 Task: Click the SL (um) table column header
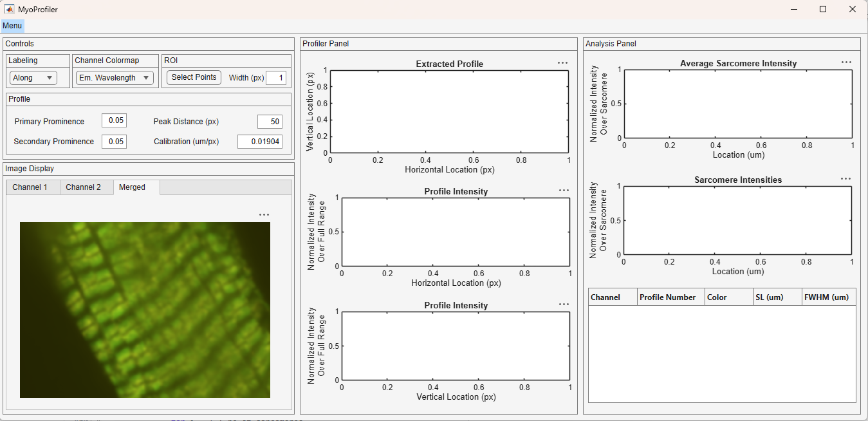777,297
